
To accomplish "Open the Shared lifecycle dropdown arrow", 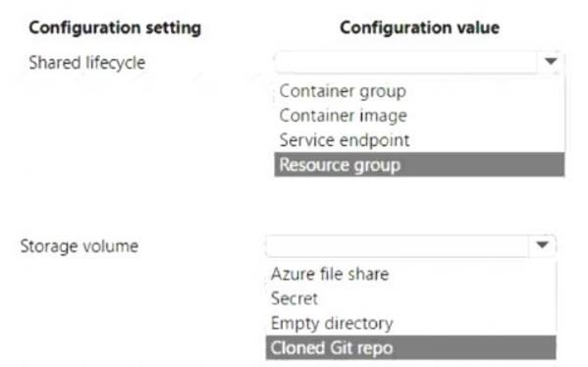I will [x=551, y=62].
